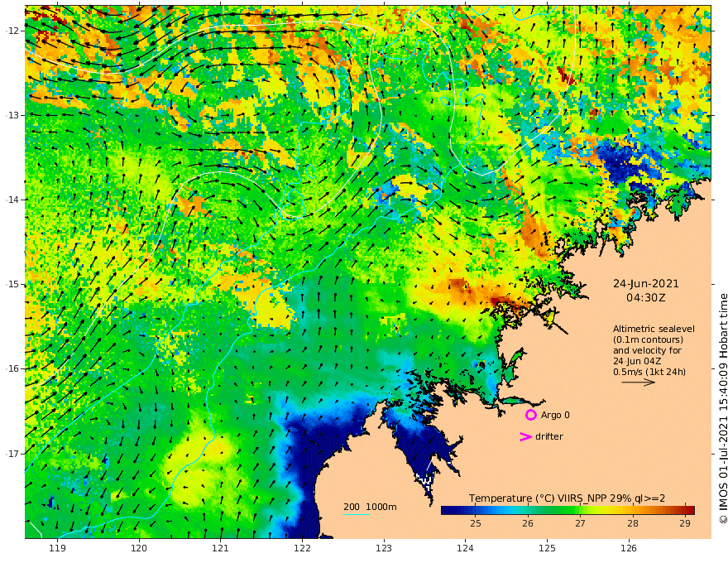Click the '0.5m/s (1kt 24h)' text
Viewport: 728px width, 563px height.
649,372
